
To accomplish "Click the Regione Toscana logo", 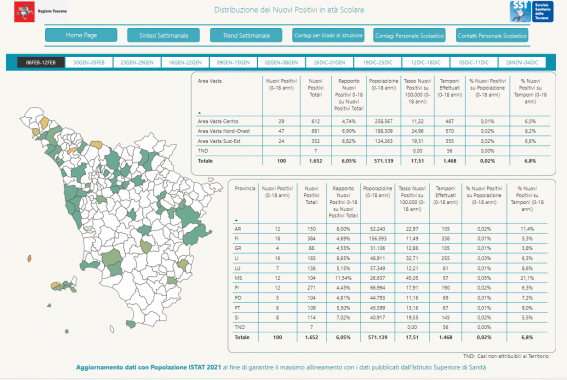I will click(x=40, y=11).
